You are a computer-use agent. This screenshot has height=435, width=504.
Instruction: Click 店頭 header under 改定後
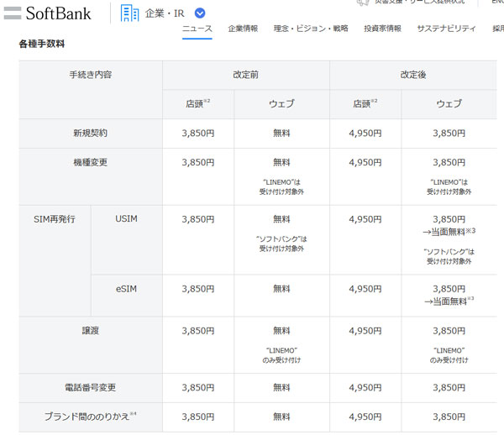(365, 103)
